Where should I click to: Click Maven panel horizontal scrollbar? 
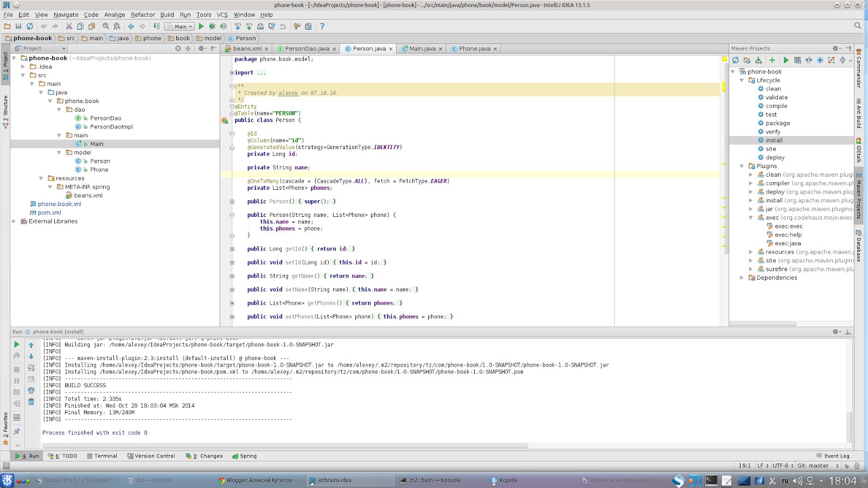click(x=763, y=324)
